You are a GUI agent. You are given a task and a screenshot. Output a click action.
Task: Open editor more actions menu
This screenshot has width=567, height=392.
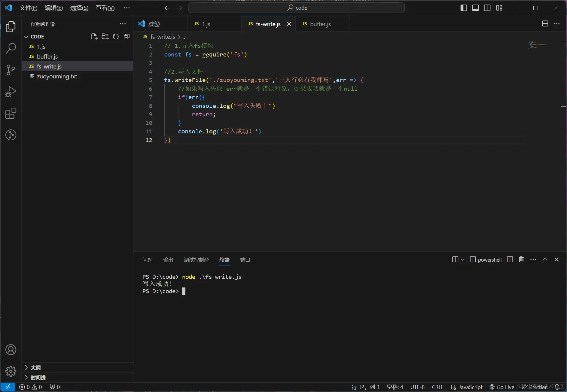coord(557,24)
